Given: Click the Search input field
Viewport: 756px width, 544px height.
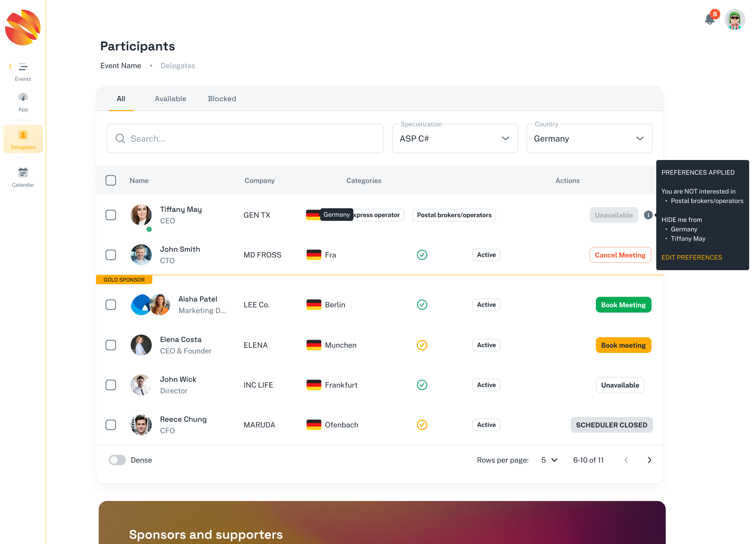Looking at the screenshot, I should (x=245, y=138).
